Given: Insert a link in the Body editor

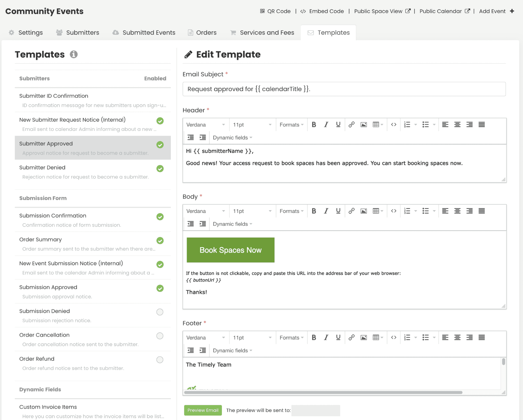Looking at the screenshot, I should [x=351, y=211].
